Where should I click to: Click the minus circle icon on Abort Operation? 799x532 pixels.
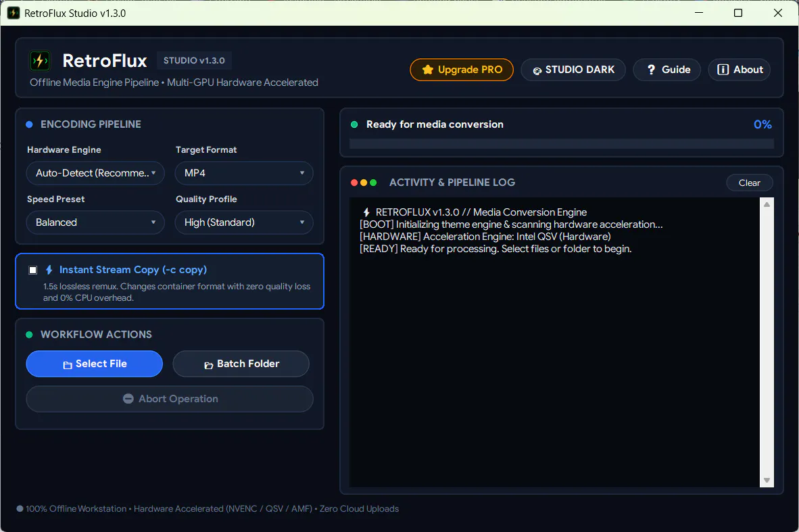pos(128,399)
